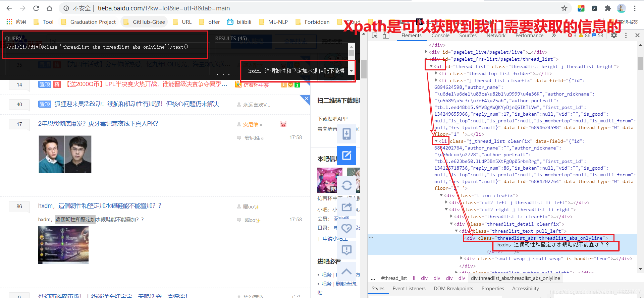644x298 pixels.
Task: Open Chrome extensions puzzle icon
Action: tap(608, 8)
